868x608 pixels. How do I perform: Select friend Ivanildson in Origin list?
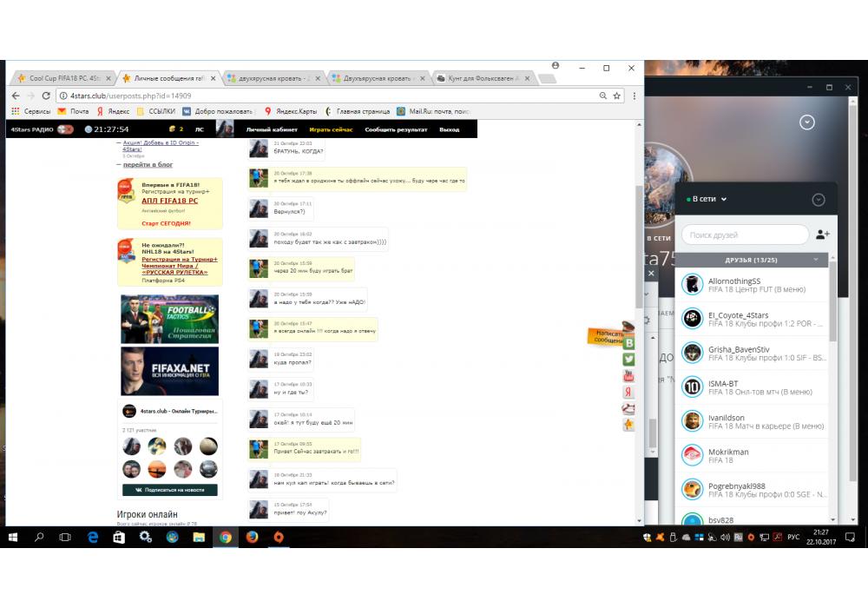tap(751, 421)
